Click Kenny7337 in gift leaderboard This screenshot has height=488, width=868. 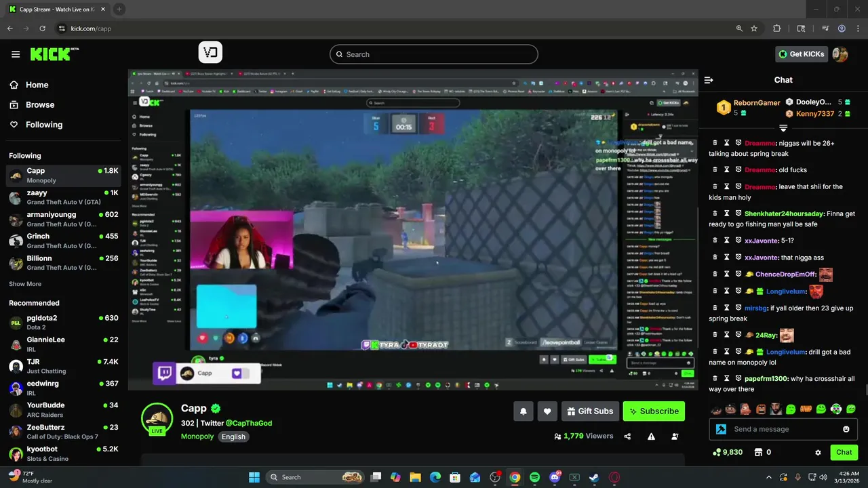pos(815,113)
